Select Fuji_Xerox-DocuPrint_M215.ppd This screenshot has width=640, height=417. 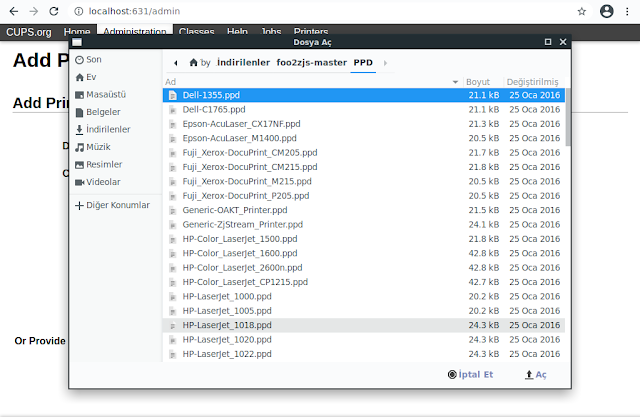[364, 182]
